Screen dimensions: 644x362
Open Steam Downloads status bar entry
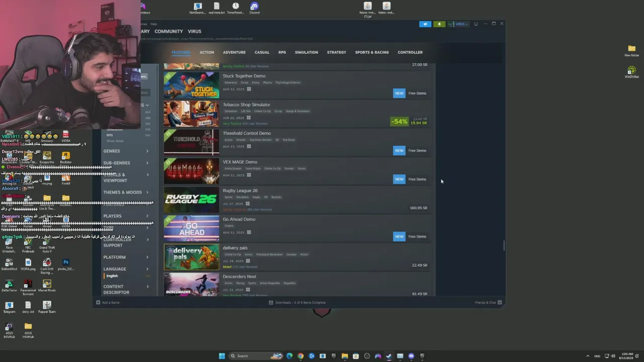297,303
